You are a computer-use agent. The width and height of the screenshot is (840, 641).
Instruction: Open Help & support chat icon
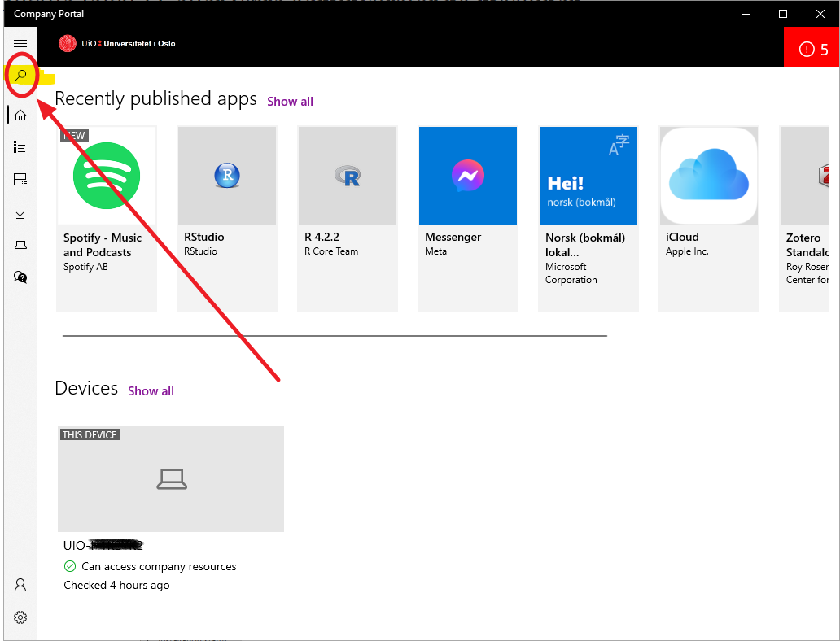(x=20, y=277)
